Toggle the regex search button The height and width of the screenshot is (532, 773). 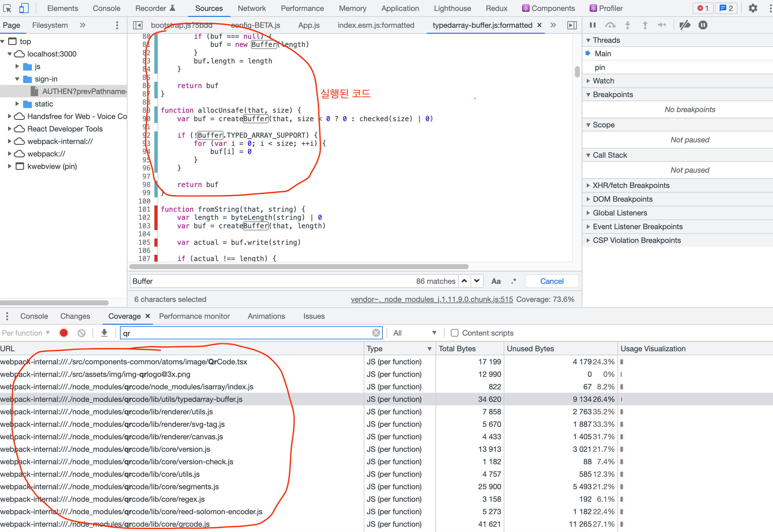(x=513, y=281)
